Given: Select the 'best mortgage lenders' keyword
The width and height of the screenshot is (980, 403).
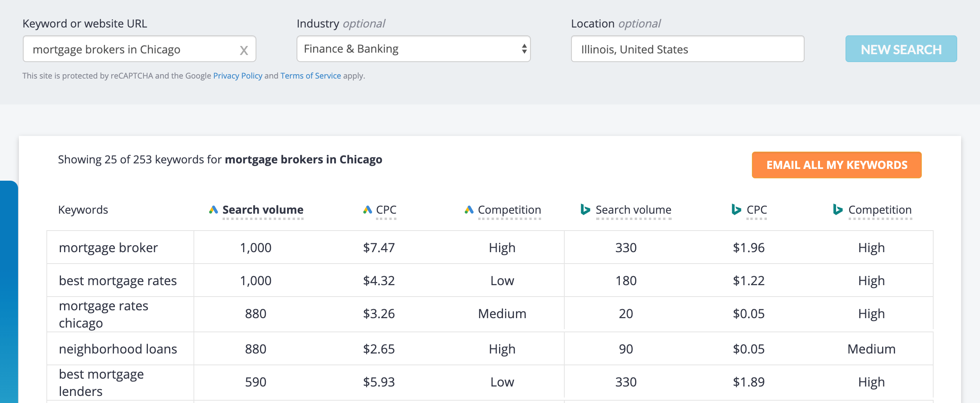Looking at the screenshot, I should [x=101, y=383].
